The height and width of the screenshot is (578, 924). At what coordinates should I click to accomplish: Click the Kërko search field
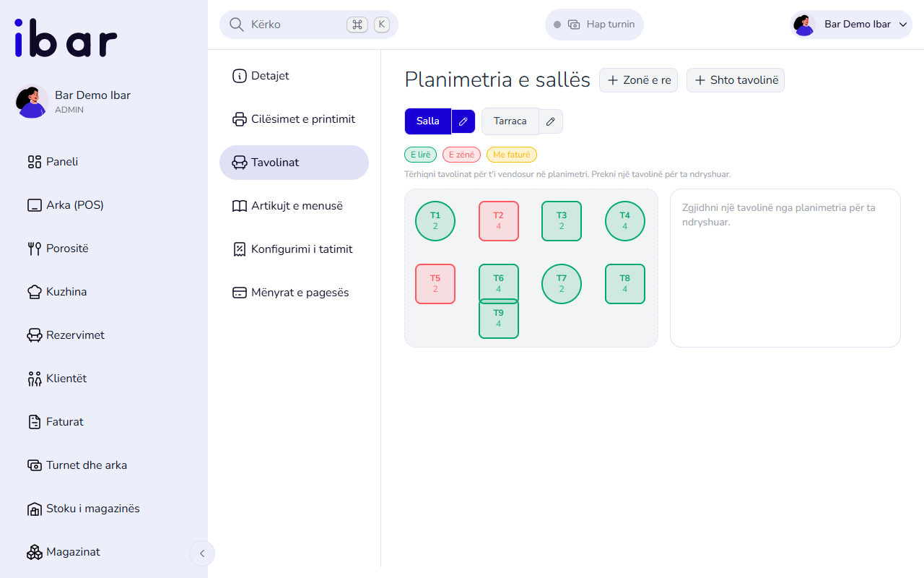coord(309,25)
